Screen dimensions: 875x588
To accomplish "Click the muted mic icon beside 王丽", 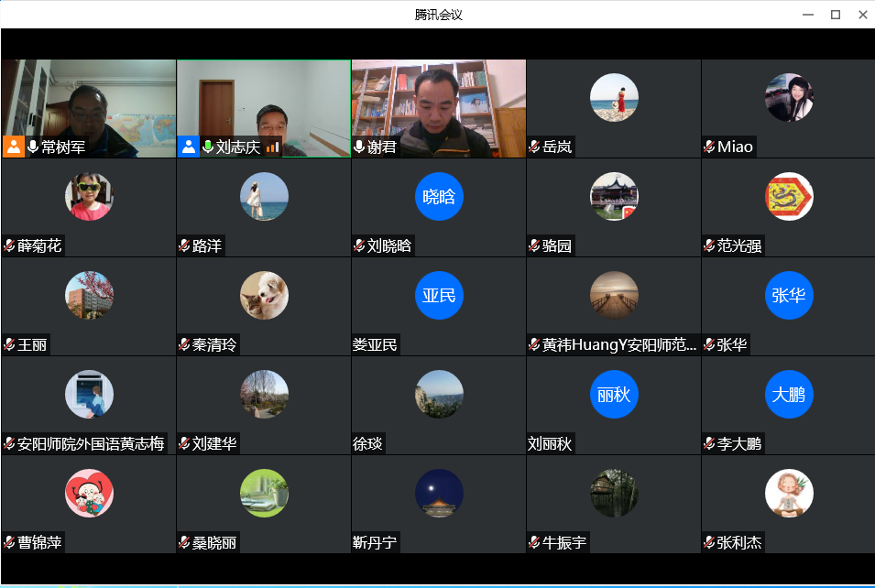I will pyautogui.click(x=9, y=344).
